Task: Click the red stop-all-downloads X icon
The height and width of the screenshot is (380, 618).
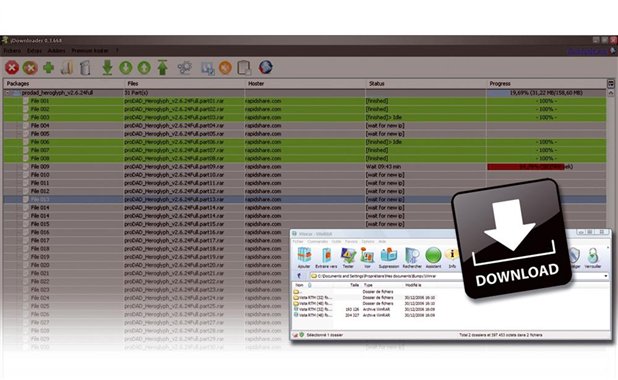Action: (x=12, y=68)
